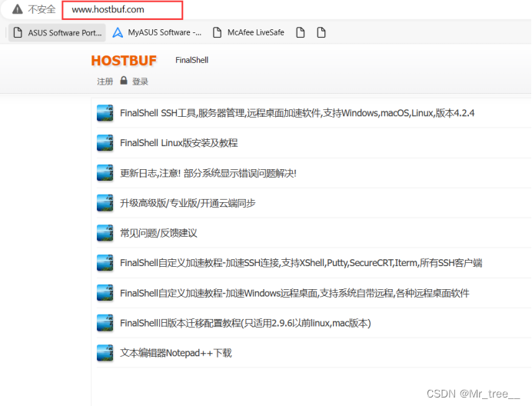Open FinalShell旧版本迁移配置教程 article
Viewport: 532px width, 406px height.
click(245, 323)
